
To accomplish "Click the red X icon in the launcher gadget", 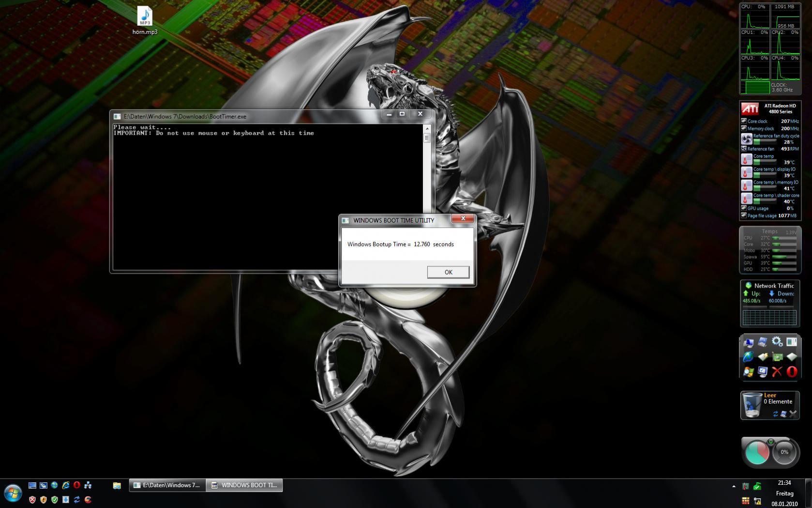I will (777, 371).
